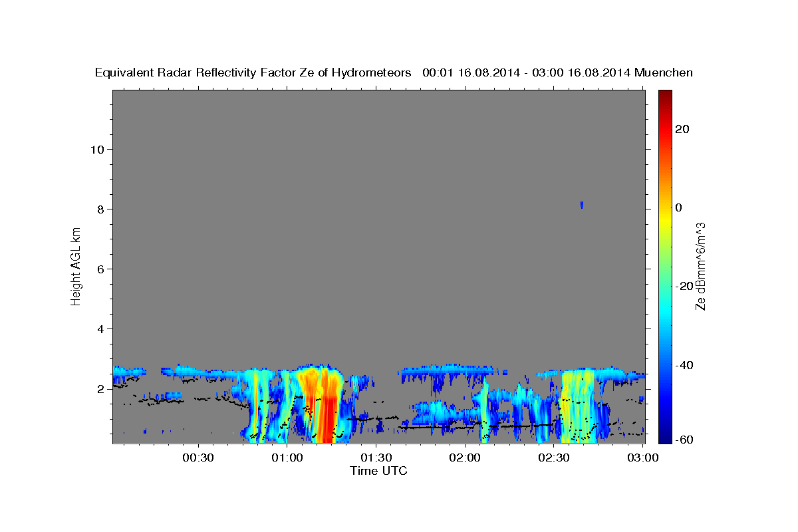Click the height tick label '8'
This screenshot has width=798, height=532.
coord(99,209)
